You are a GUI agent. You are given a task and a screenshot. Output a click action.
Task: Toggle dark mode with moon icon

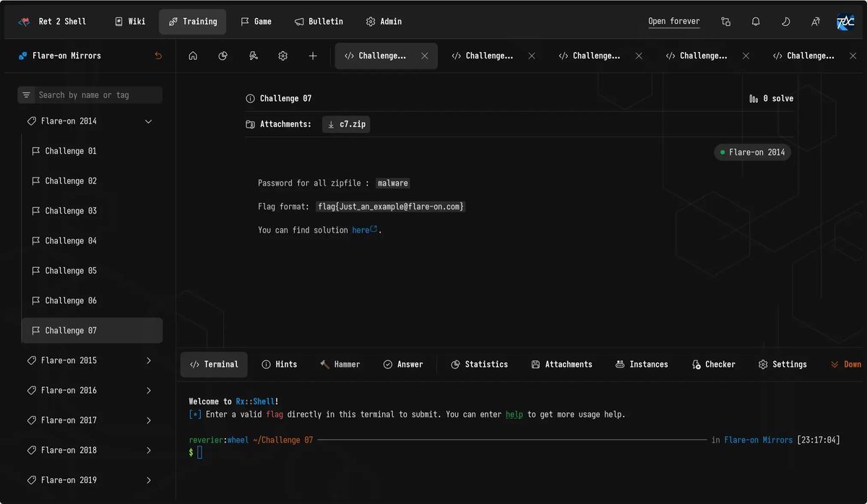(x=785, y=22)
